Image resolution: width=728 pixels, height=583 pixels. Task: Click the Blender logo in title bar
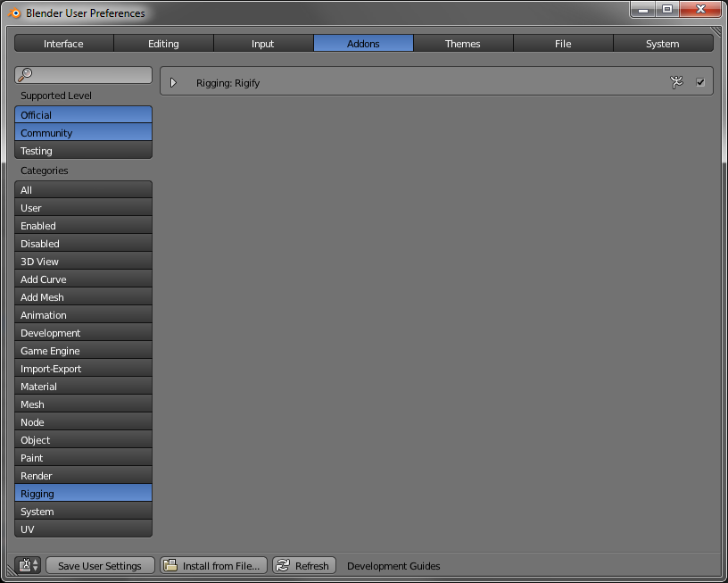[x=14, y=13]
